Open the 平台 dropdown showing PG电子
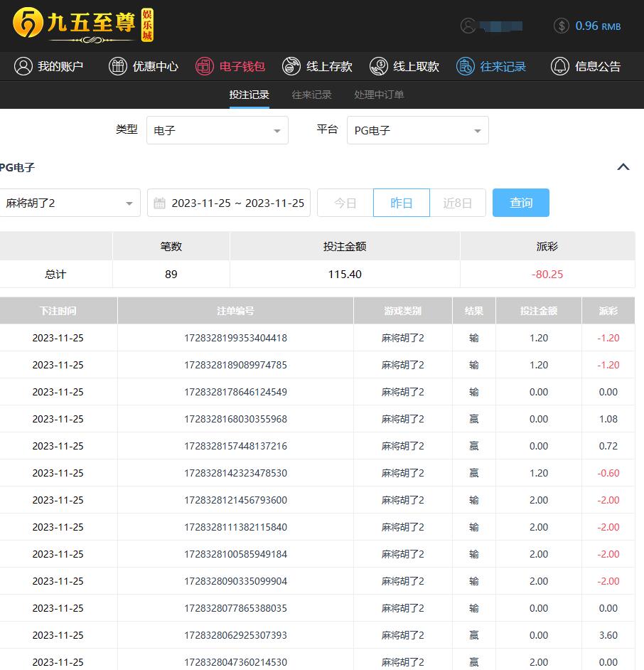644x670 pixels. click(418, 130)
